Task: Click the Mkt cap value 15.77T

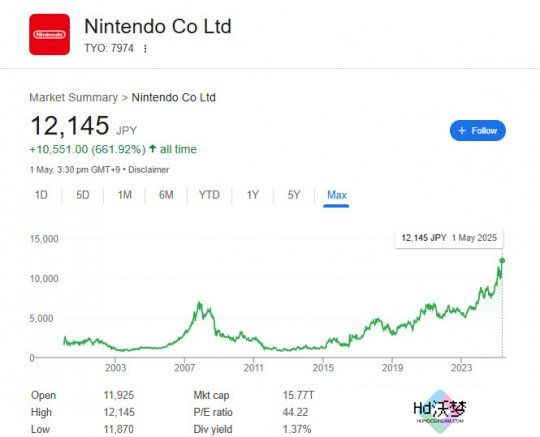Action: [x=299, y=395]
